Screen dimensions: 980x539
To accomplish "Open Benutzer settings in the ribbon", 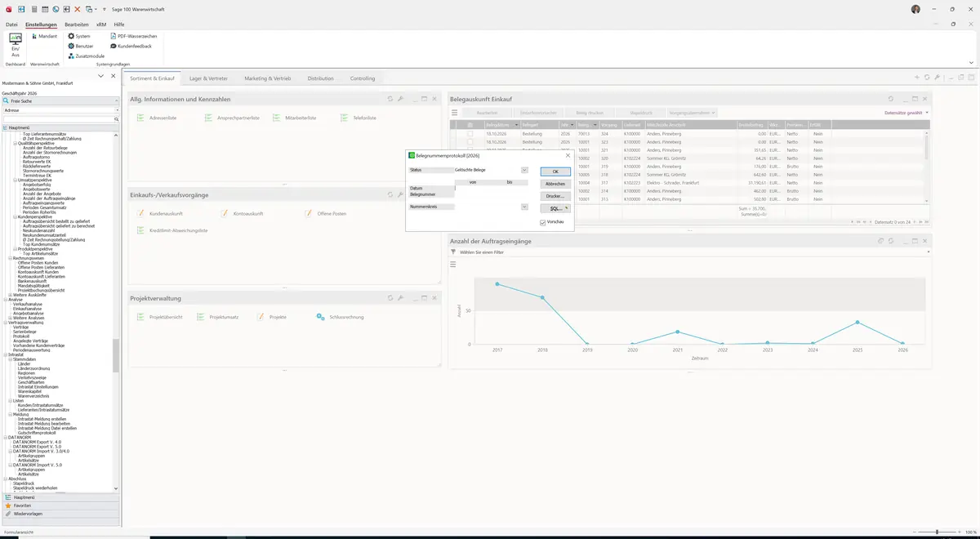I will tap(81, 46).
